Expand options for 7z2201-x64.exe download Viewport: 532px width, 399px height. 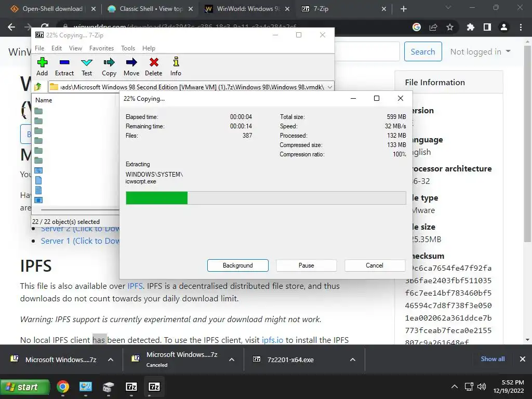(353, 360)
